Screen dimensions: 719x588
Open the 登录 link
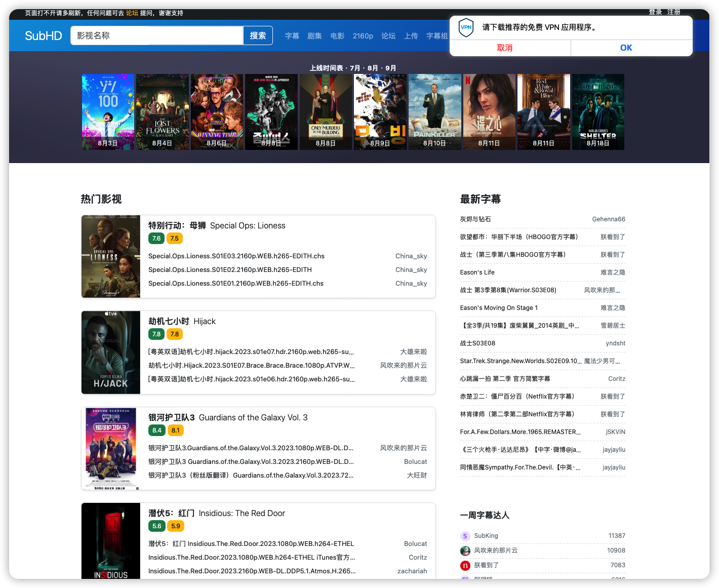655,12
